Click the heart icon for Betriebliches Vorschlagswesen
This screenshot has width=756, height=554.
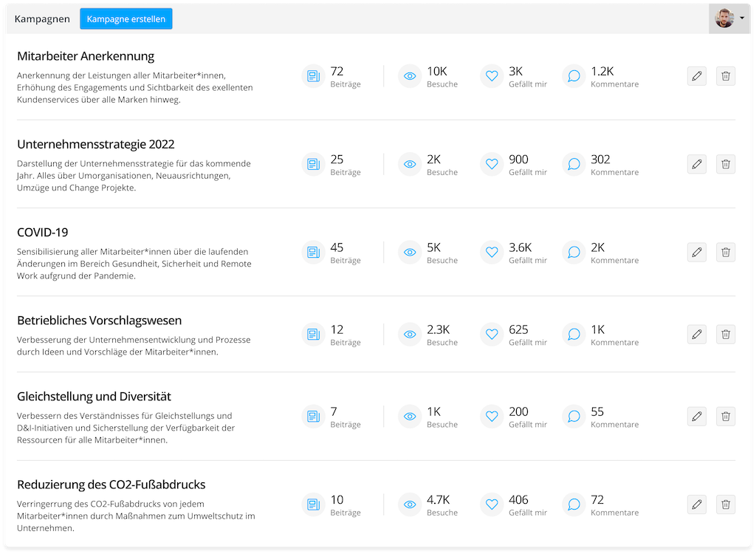pos(492,334)
